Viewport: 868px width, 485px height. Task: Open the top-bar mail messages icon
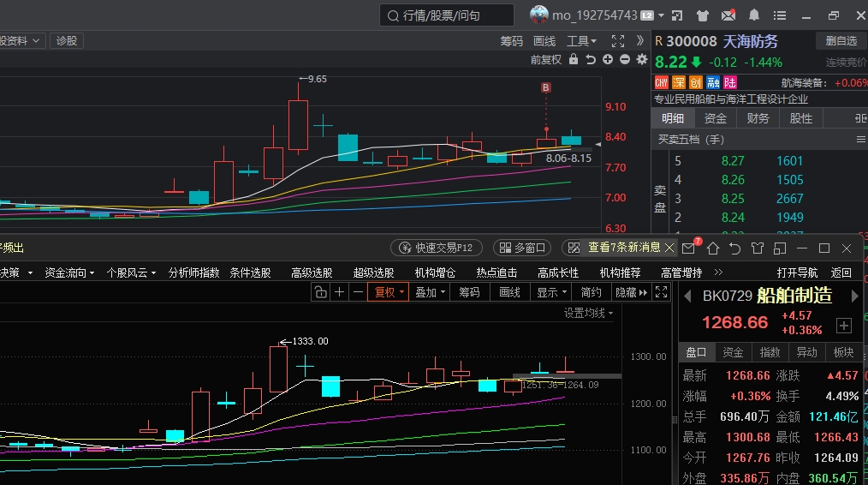(728, 15)
